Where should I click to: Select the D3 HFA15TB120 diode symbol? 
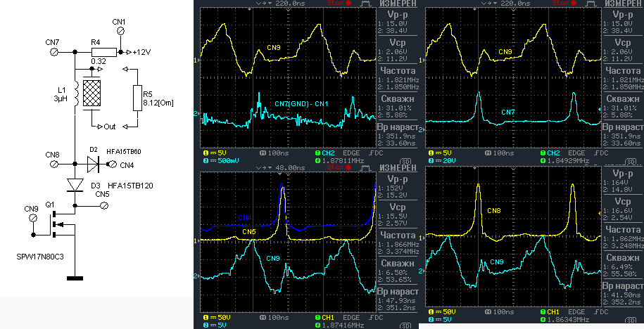coord(75,184)
